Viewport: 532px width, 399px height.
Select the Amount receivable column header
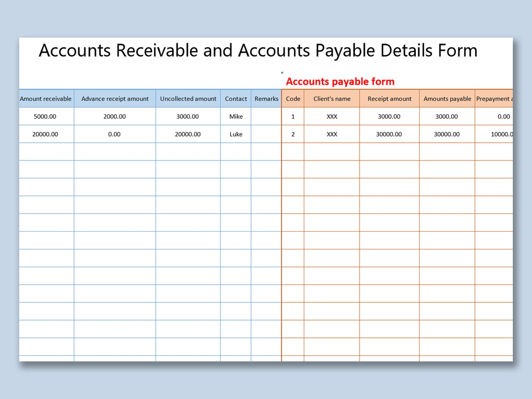coord(46,99)
